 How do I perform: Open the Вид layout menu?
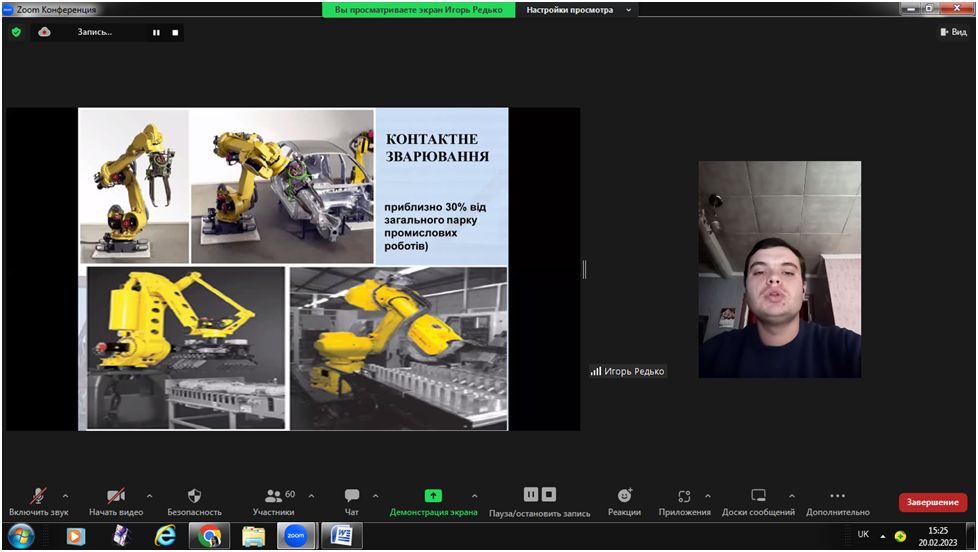[x=953, y=32]
